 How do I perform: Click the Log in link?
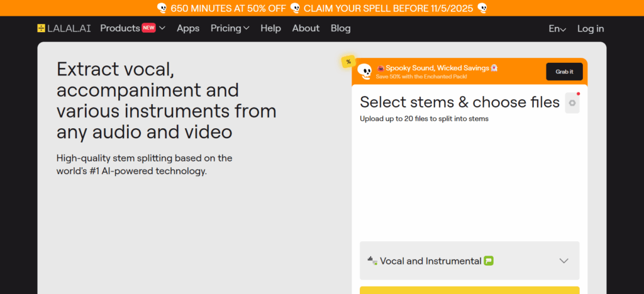[591, 28]
